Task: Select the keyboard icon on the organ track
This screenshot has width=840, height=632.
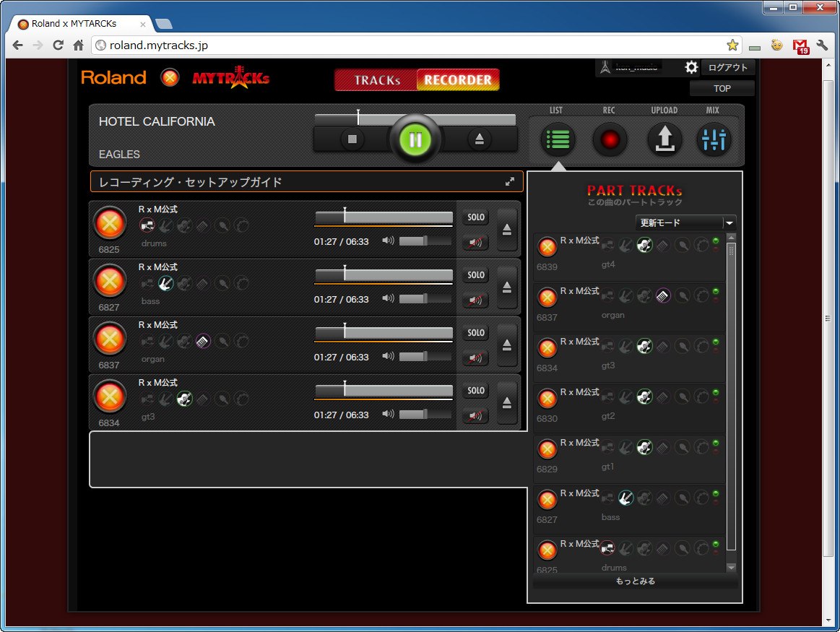Action: [x=203, y=341]
